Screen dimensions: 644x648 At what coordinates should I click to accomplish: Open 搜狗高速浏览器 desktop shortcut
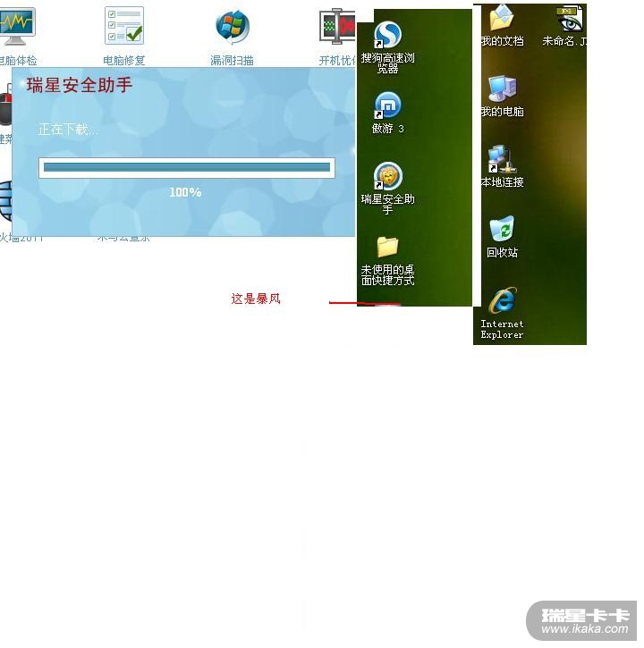tap(387, 35)
